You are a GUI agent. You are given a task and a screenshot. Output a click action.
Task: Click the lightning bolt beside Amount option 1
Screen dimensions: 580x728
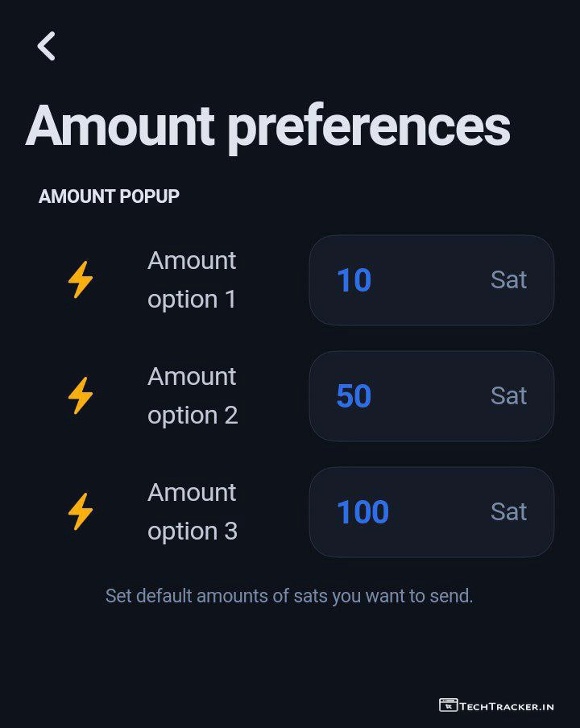pyautogui.click(x=80, y=280)
